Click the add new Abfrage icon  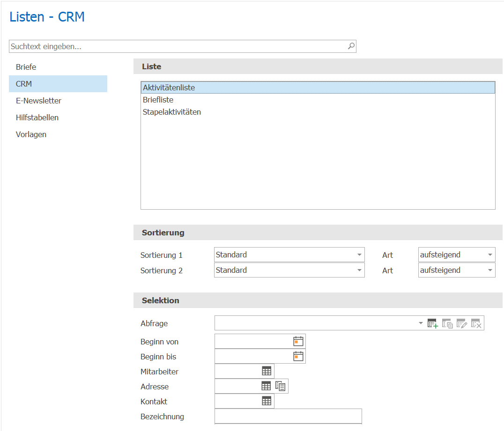[x=433, y=323]
